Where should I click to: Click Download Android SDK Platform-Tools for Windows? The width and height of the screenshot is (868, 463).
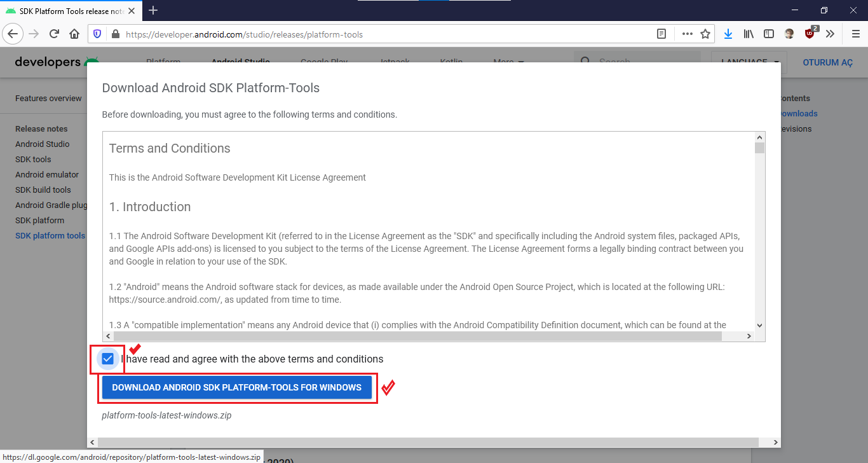point(237,387)
